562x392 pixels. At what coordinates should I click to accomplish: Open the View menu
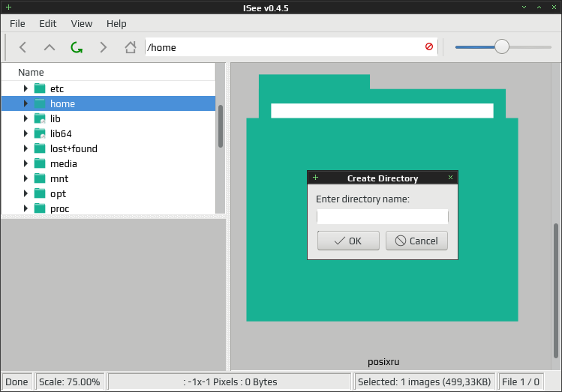point(81,24)
